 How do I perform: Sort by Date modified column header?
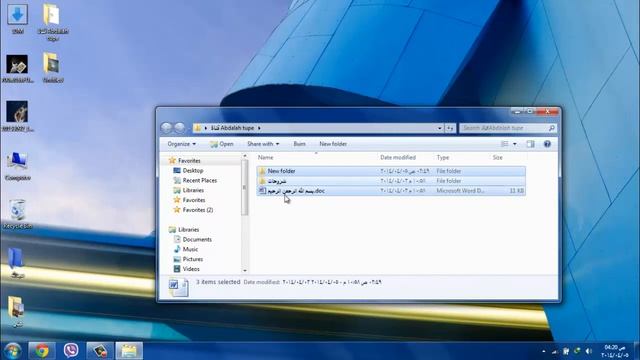[x=398, y=158]
